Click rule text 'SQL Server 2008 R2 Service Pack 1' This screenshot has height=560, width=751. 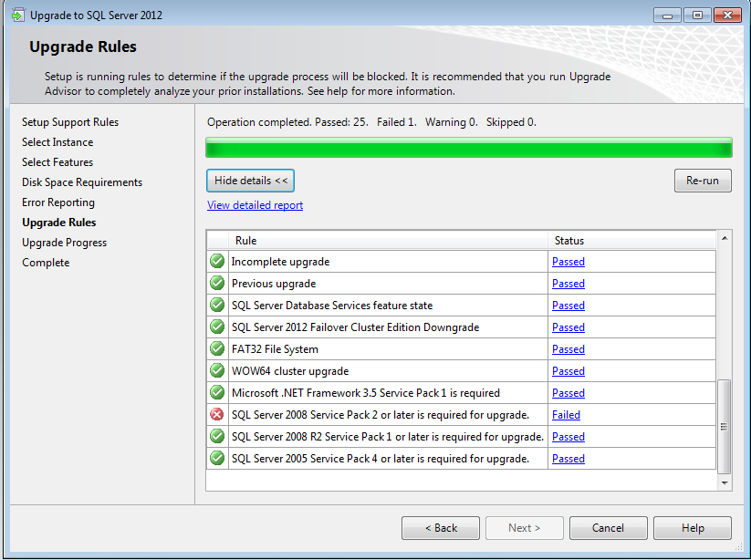388,437
